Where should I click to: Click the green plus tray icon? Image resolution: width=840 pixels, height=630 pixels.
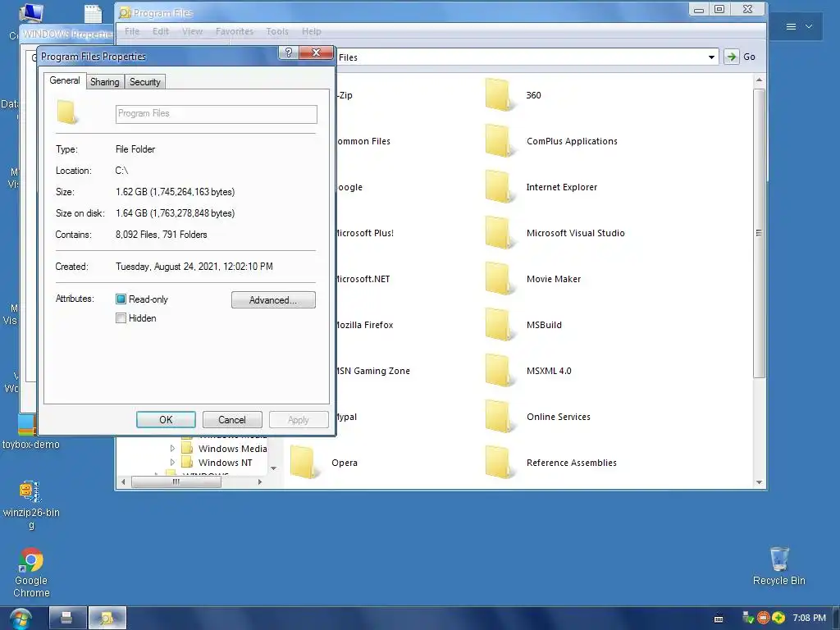pyautogui.click(x=778, y=618)
